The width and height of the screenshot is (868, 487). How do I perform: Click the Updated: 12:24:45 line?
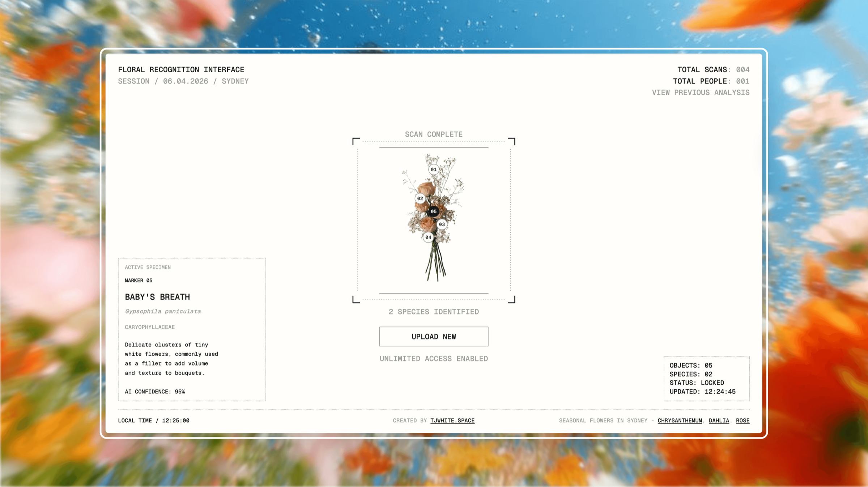[x=702, y=391]
